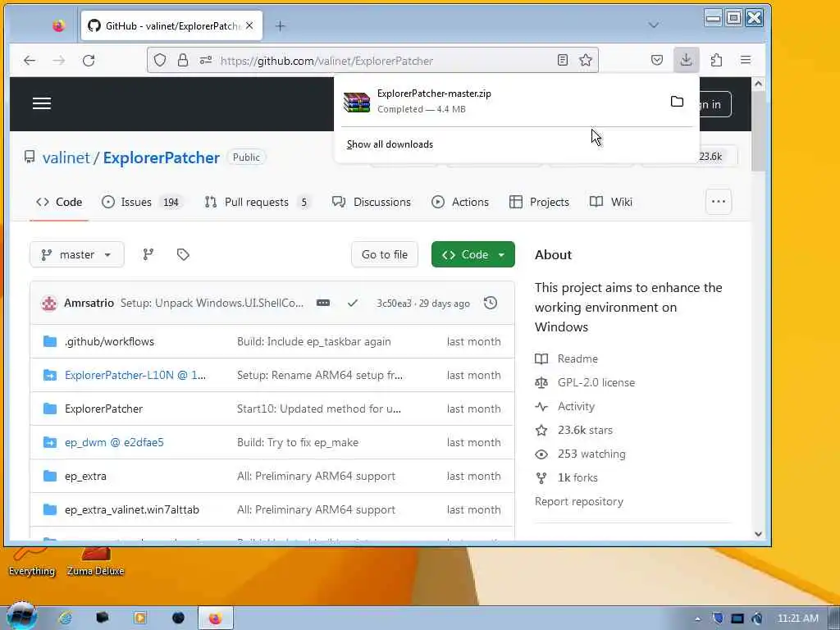Open the Readme link in About
This screenshot has height=630, width=840.
(577, 359)
